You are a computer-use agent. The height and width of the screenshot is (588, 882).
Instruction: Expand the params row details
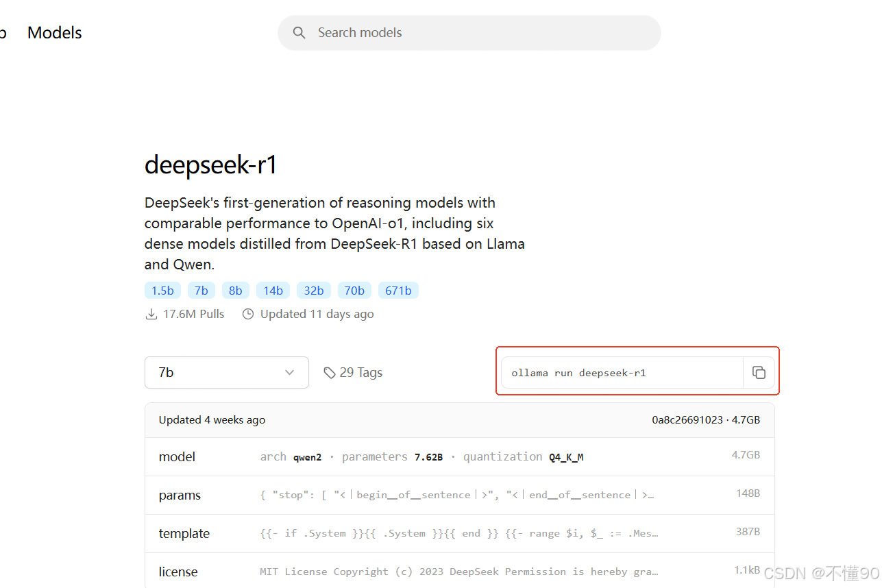180,495
